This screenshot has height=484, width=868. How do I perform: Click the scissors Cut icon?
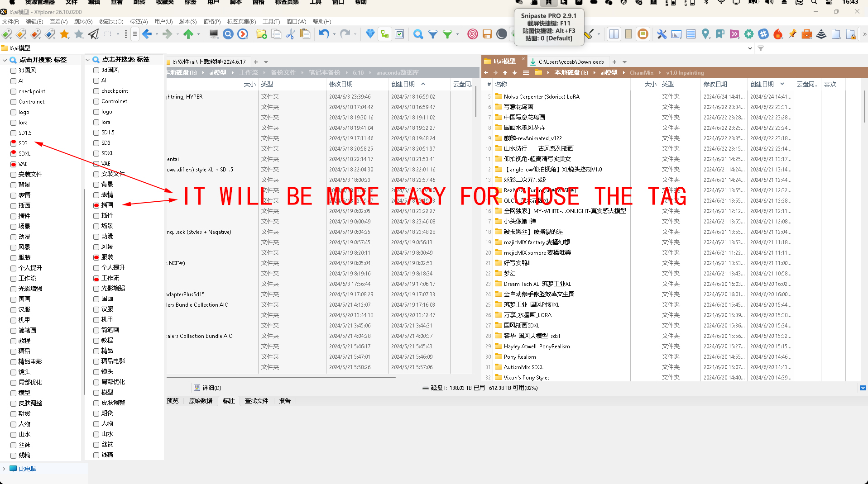click(x=290, y=34)
